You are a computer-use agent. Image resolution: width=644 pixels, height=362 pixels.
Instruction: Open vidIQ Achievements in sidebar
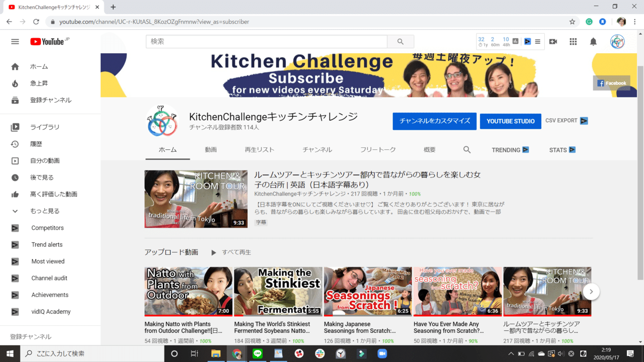pos(50,295)
